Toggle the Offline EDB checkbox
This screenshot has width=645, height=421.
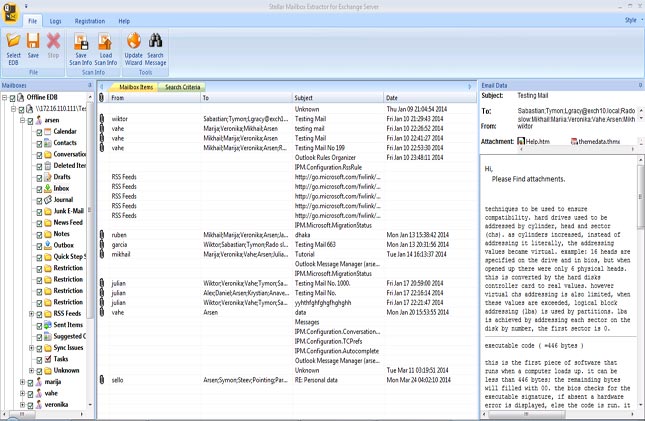click(12, 98)
